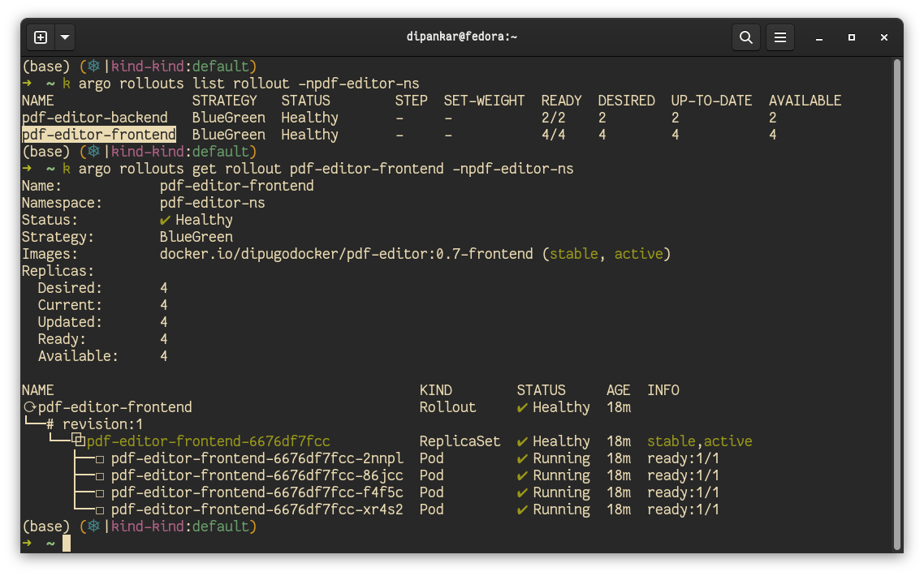
Task: Click the pod square icon for 86jcc
Action: tap(100, 476)
